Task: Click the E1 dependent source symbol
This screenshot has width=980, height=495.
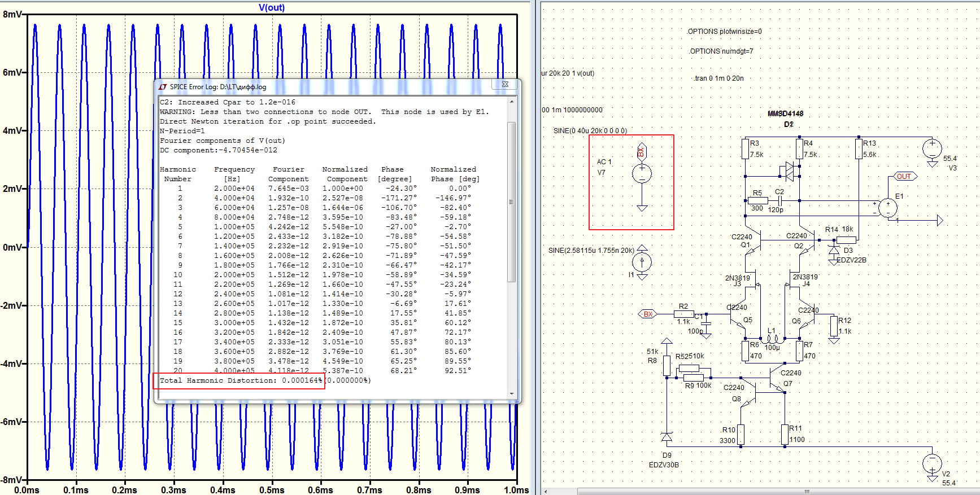Action: point(887,207)
